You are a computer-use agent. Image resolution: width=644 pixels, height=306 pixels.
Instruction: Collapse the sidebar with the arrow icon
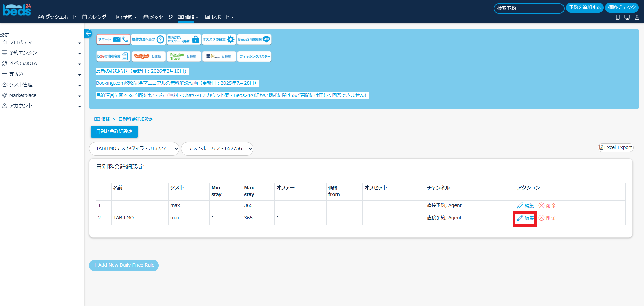(x=88, y=33)
